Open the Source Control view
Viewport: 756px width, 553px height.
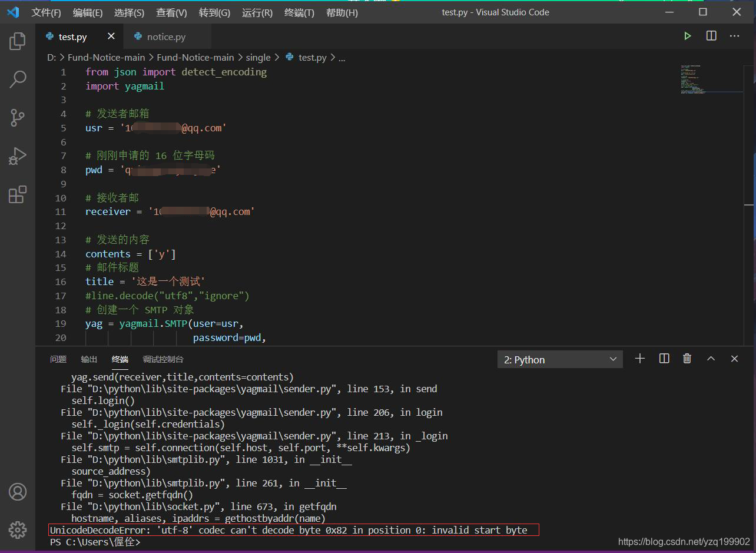click(x=18, y=118)
